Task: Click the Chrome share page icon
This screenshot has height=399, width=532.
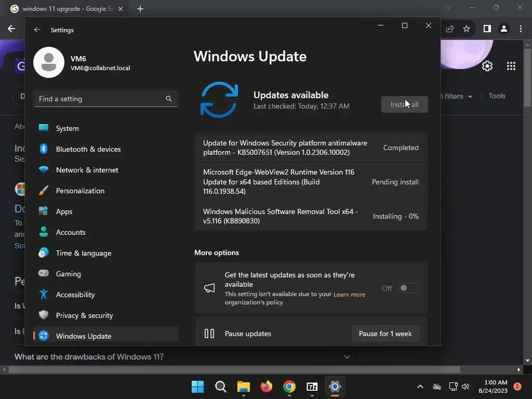Action: [x=450, y=29]
